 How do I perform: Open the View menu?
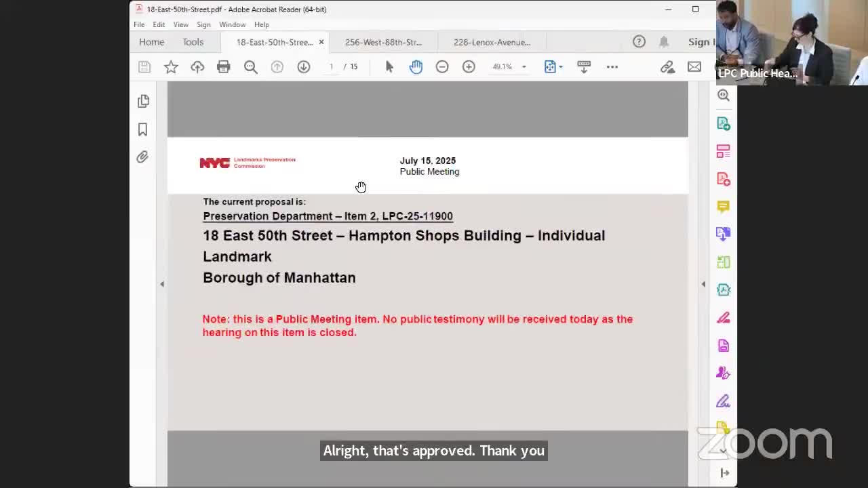(180, 24)
